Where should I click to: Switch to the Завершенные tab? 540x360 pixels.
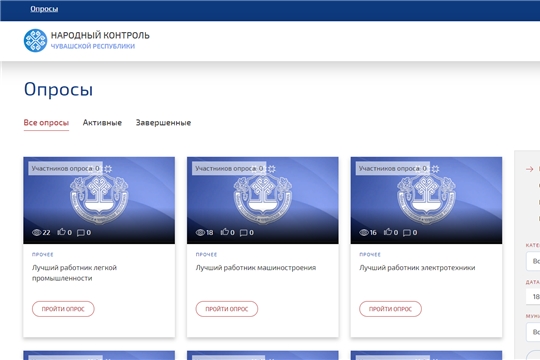pos(163,123)
